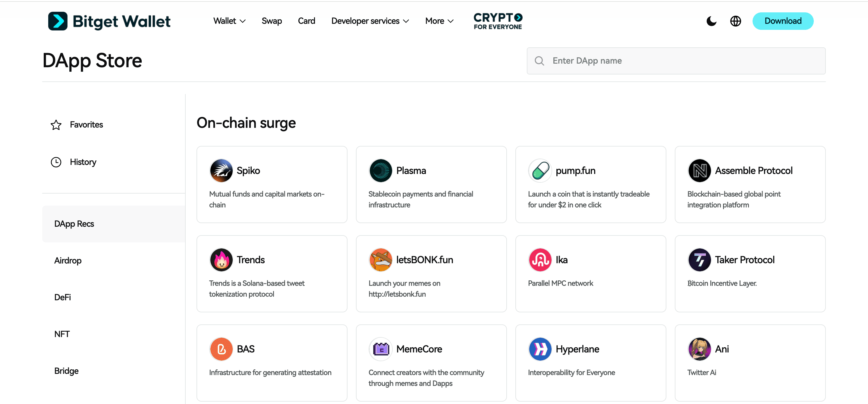Click the Crypto For Everyone banner logo
The width and height of the screenshot is (868, 404).
(498, 21)
